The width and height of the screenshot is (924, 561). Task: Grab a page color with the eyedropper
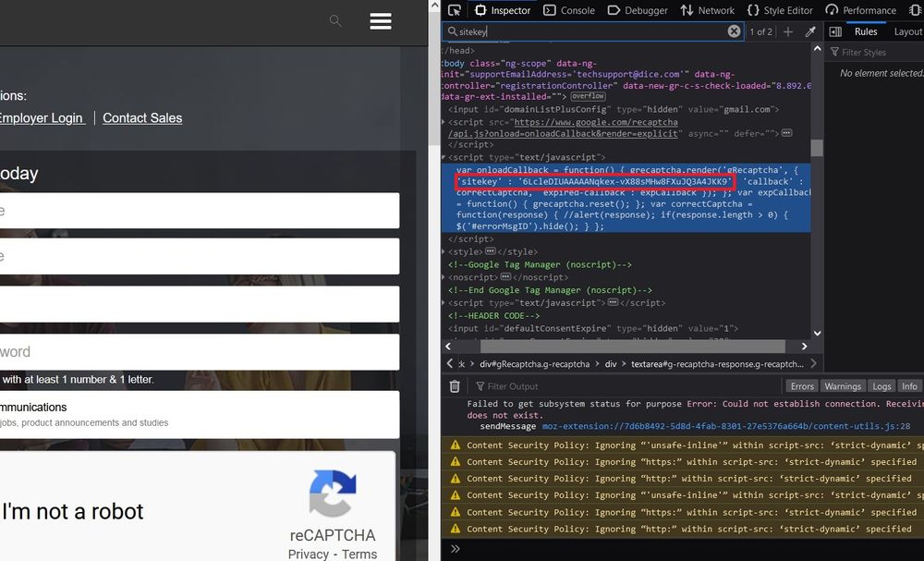pyautogui.click(x=810, y=31)
